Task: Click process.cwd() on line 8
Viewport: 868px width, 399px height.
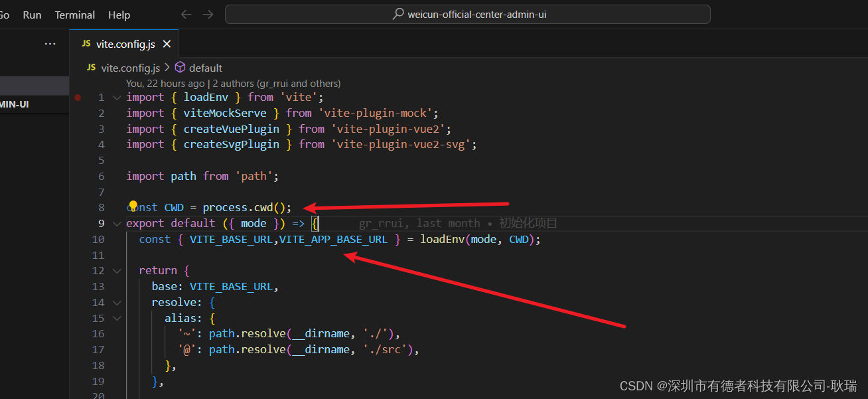Action: click(x=244, y=208)
